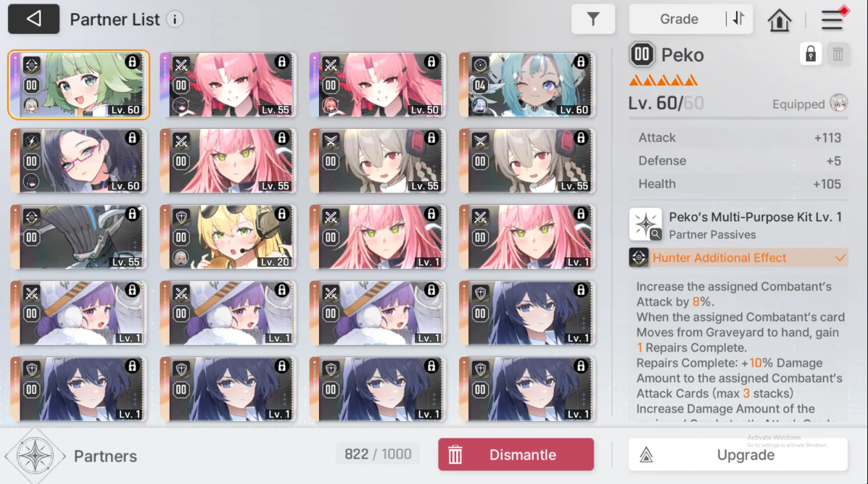
Task: Open the hamburger menu
Action: [832, 20]
